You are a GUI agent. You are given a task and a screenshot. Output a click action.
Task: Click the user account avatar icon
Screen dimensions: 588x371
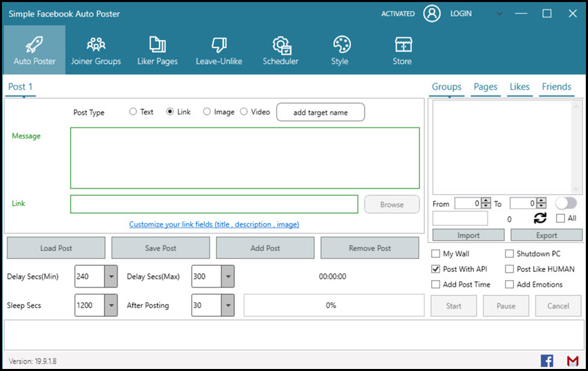pyautogui.click(x=432, y=14)
